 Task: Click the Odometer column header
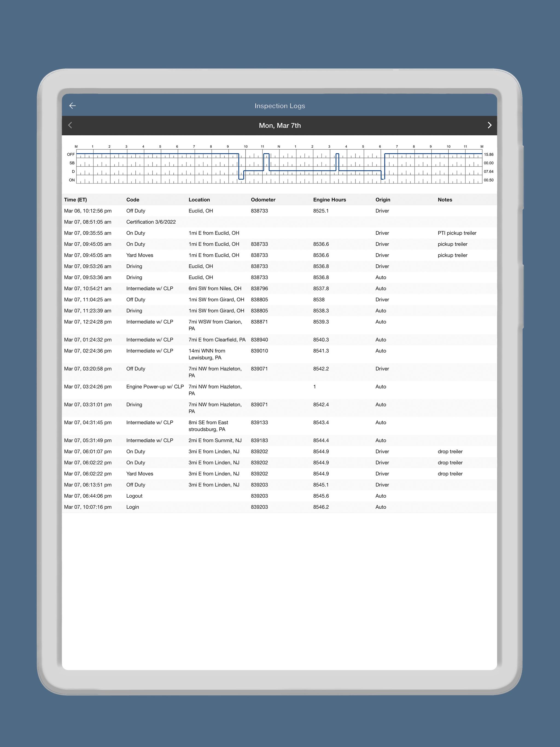[263, 200]
